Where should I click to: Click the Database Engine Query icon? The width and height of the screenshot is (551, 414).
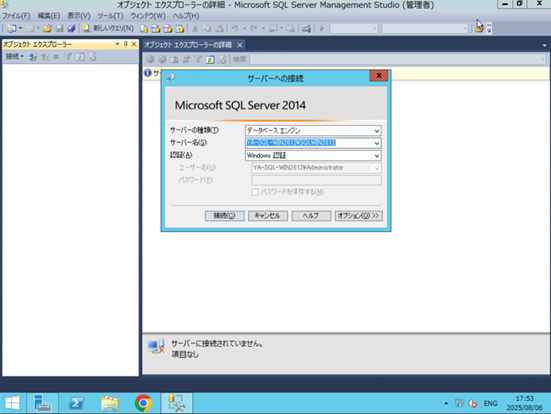tap(143, 28)
